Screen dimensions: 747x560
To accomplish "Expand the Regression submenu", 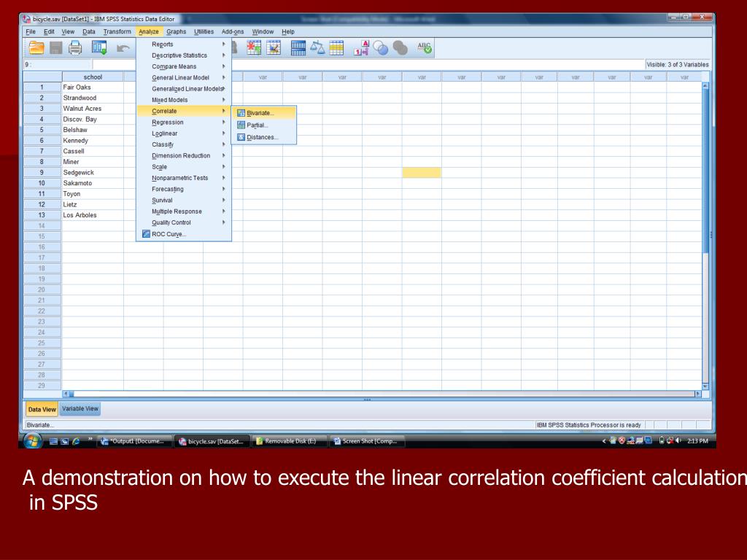I will 183,122.
